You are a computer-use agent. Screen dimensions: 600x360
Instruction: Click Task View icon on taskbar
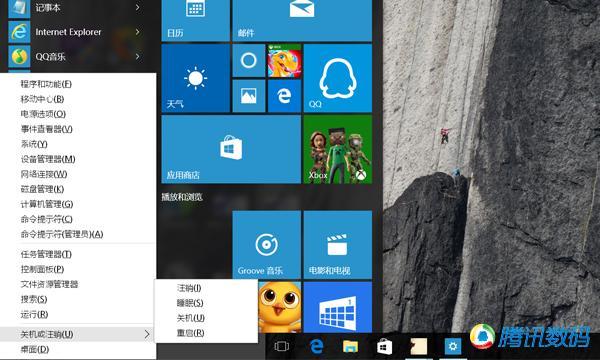point(282,346)
